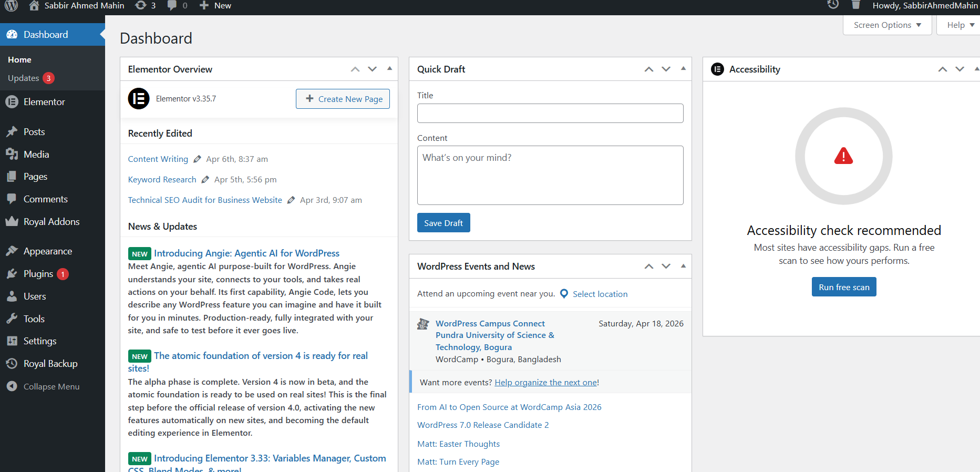This screenshot has width=980, height=472.
Task: Open WordPress 7.0 Release Candidate 2 link
Action: click(483, 425)
